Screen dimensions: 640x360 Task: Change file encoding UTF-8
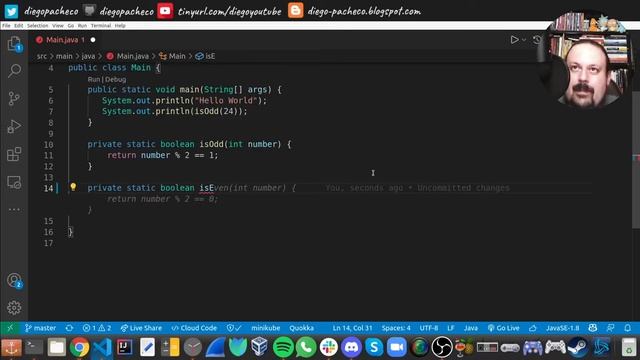click(429, 328)
